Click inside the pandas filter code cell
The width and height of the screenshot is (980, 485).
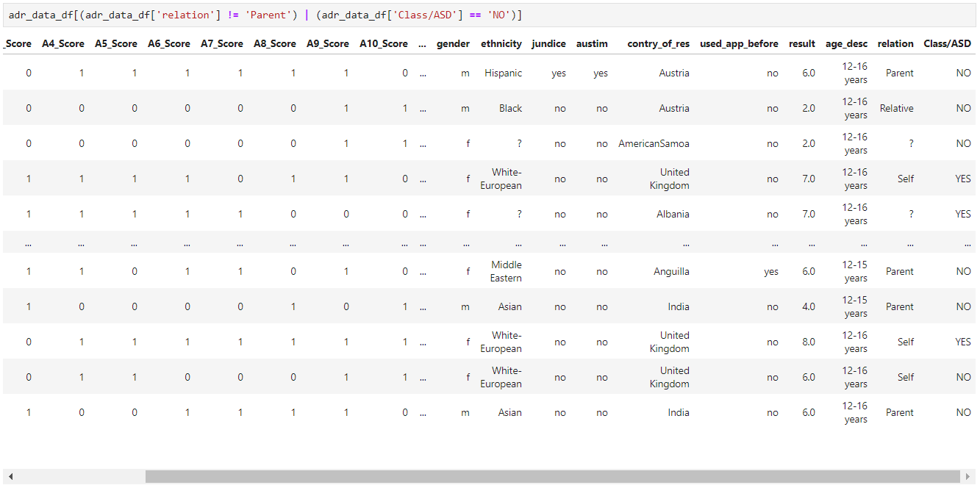[x=294, y=14]
